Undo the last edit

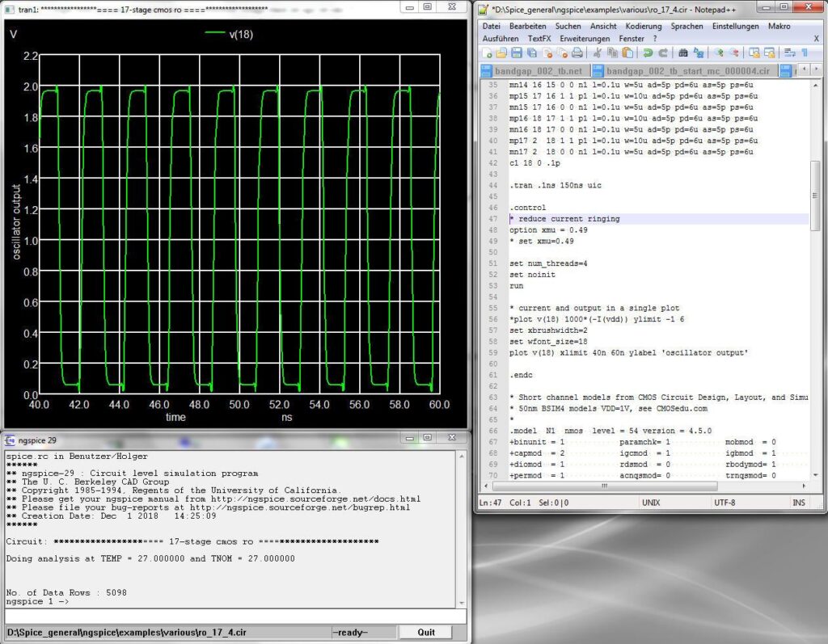647,52
